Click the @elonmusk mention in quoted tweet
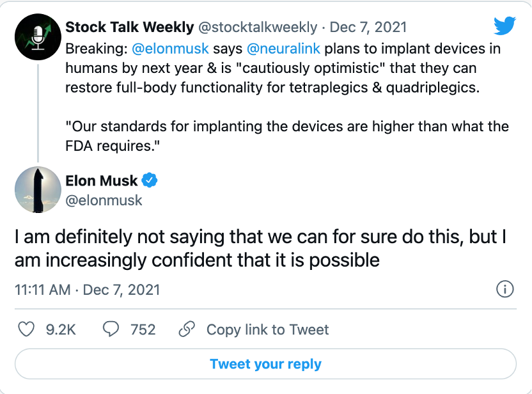This screenshot has height=394, width=532. pos(170,49)
